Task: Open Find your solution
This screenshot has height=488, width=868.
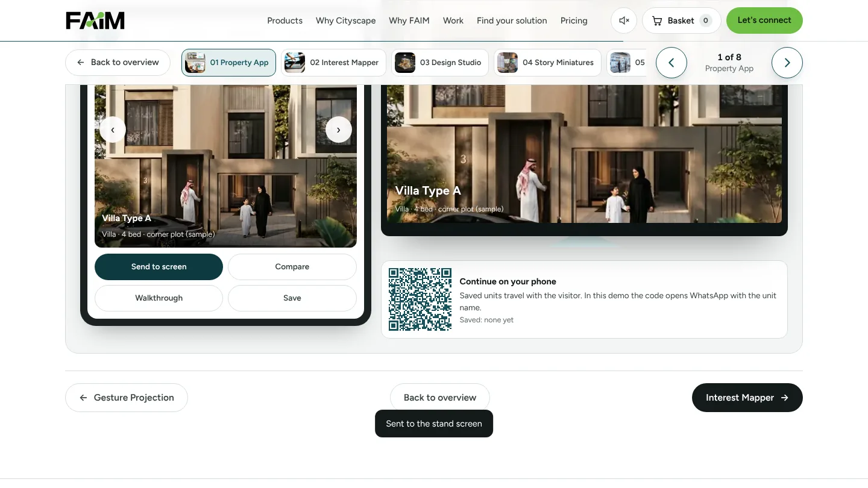Action: tap(512, 20)
